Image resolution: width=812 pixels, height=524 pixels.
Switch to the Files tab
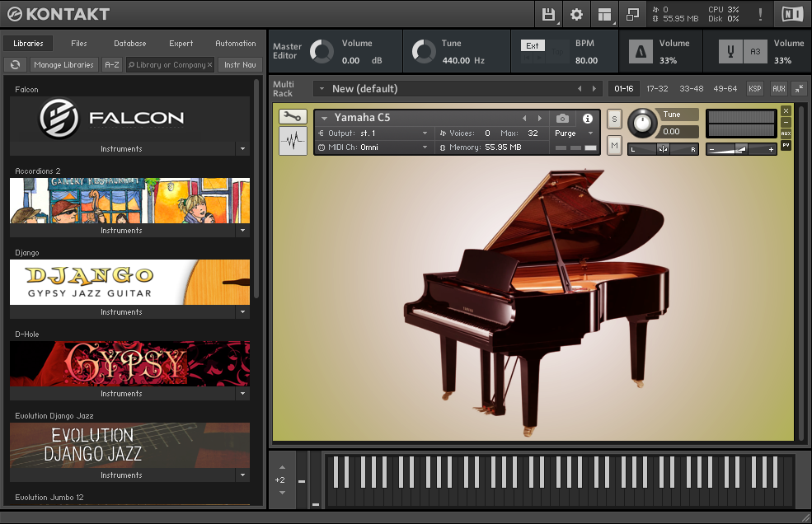click(78, 44)
